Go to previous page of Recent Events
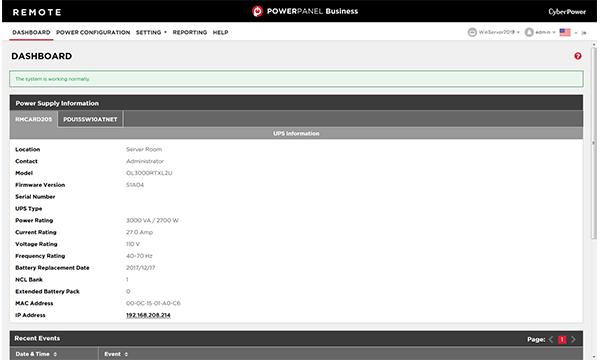The image size is (600, 360). [551, 339]
